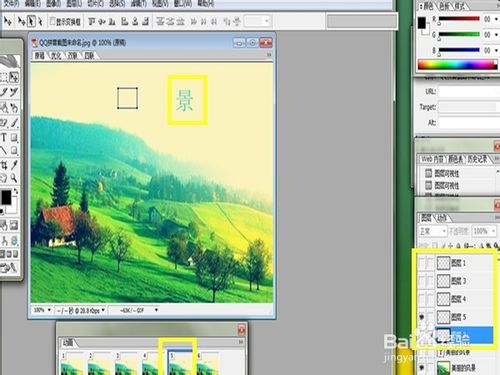Screen dimensions: 500x375
Task: Open the 正常 blend mode dropdown
Action: 433,231
